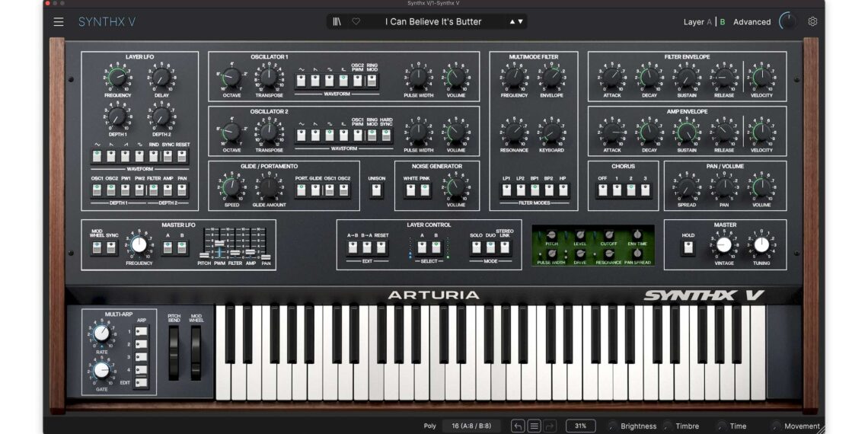Click the Multi-Arp Rate knob
Screen dimensions: 868x434
[101, 333]
